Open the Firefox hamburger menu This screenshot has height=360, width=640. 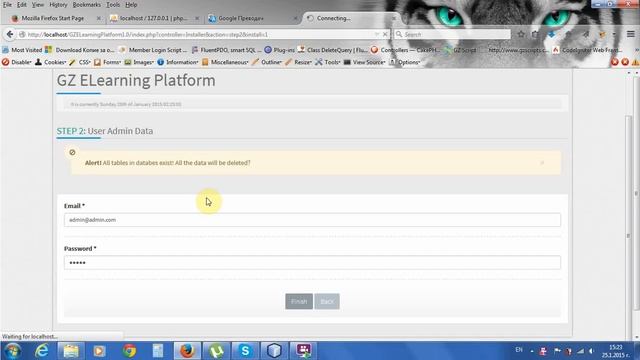(x=631, y=35)
